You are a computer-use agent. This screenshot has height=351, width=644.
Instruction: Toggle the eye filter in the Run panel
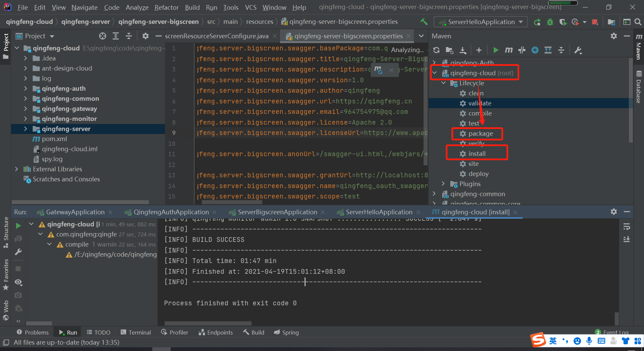point(18,282)
